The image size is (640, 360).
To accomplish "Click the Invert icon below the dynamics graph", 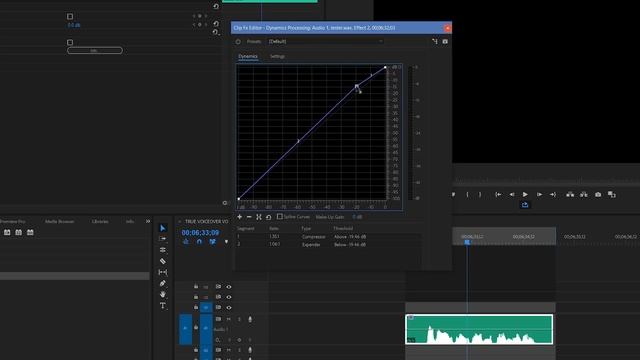I will coord(259,217).
